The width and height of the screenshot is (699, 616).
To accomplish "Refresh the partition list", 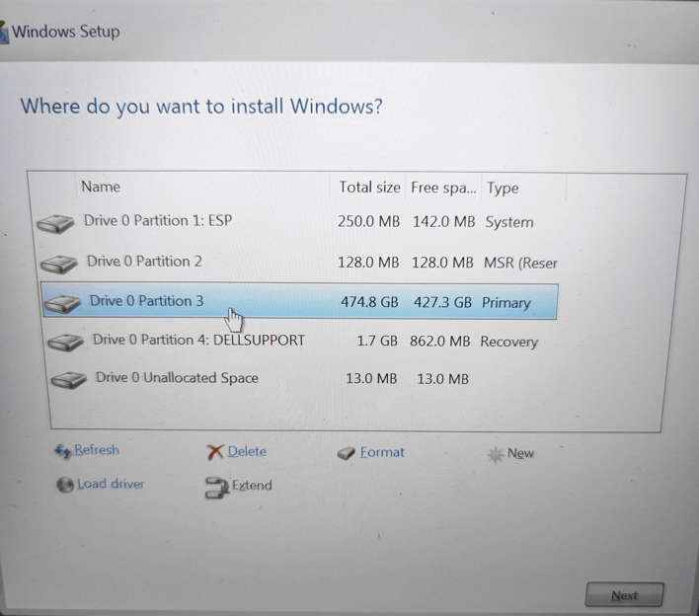I will point(97,450).
